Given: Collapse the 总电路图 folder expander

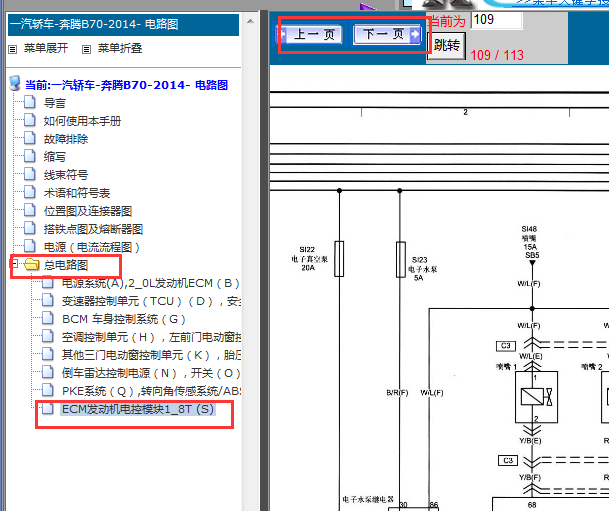Looking at the screenshot, I should click(x=14, y=264).
